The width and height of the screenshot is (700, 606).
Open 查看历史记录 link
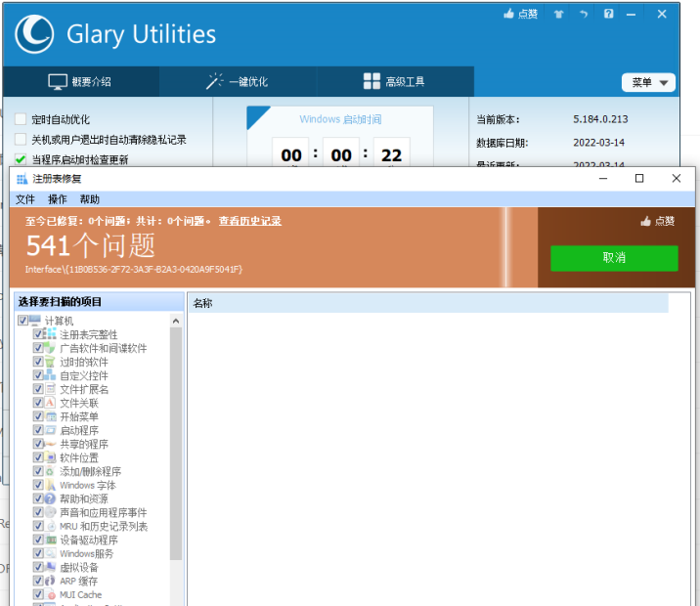tap(250, 221)
